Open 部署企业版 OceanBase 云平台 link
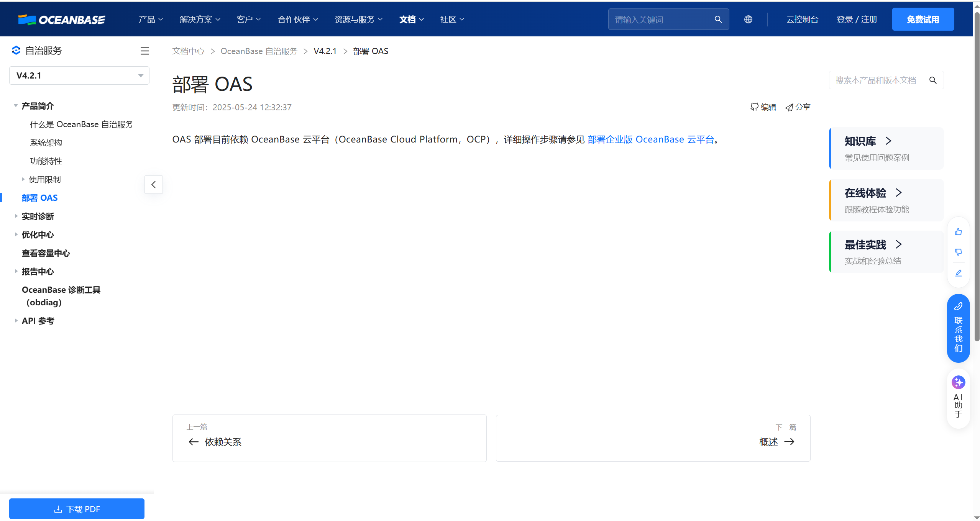 [650, 139]
